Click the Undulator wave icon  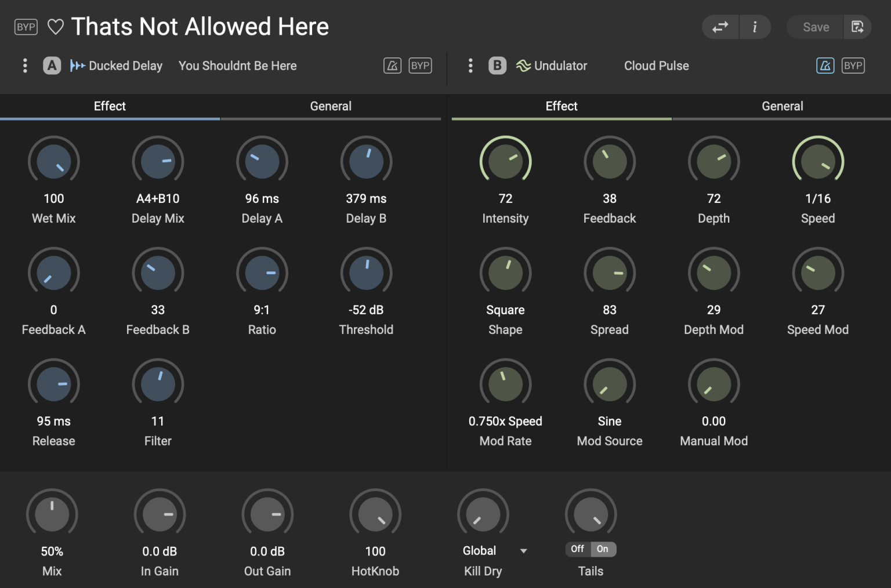(x=523, y=66)
